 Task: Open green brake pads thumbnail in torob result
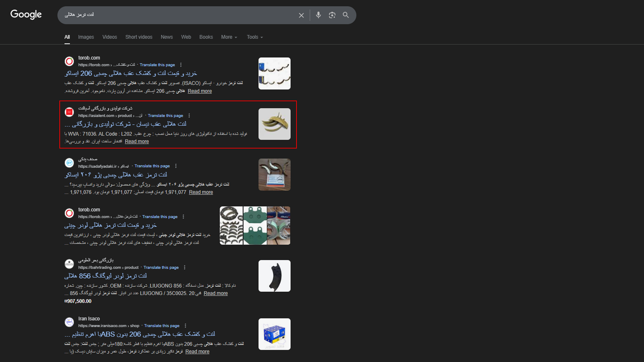coord(255,226)
